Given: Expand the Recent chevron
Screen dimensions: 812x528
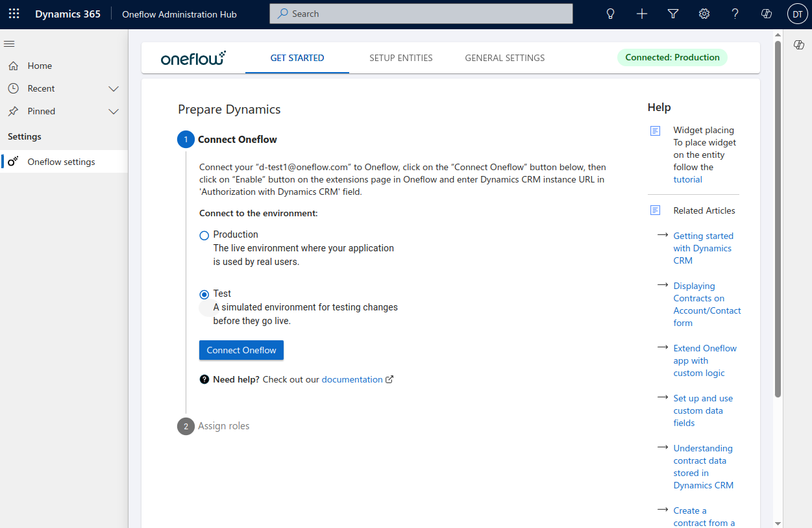Looking at the screenshot, I should [x=114, y=88].
